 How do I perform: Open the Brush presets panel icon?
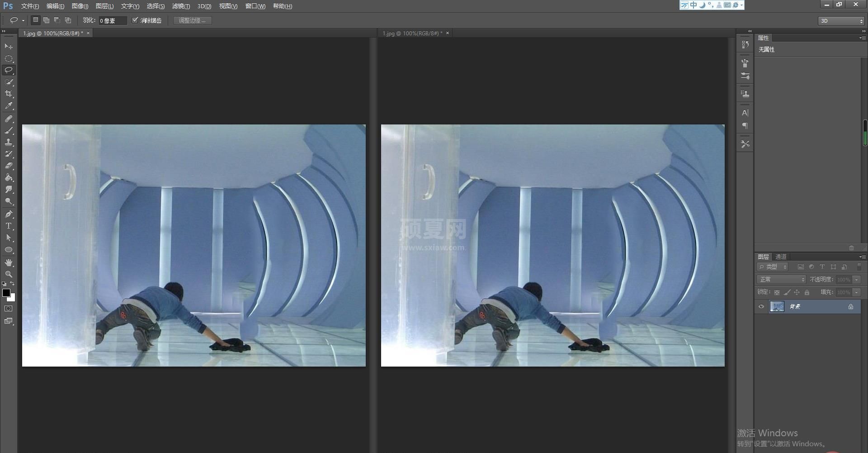point(745,76)
